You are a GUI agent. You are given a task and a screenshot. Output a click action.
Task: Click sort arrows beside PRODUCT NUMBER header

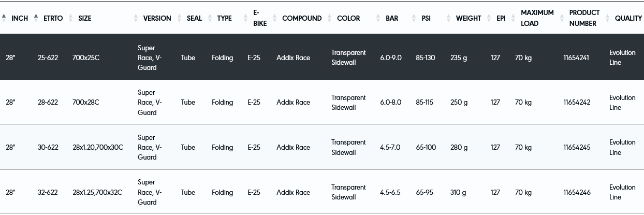562,18
